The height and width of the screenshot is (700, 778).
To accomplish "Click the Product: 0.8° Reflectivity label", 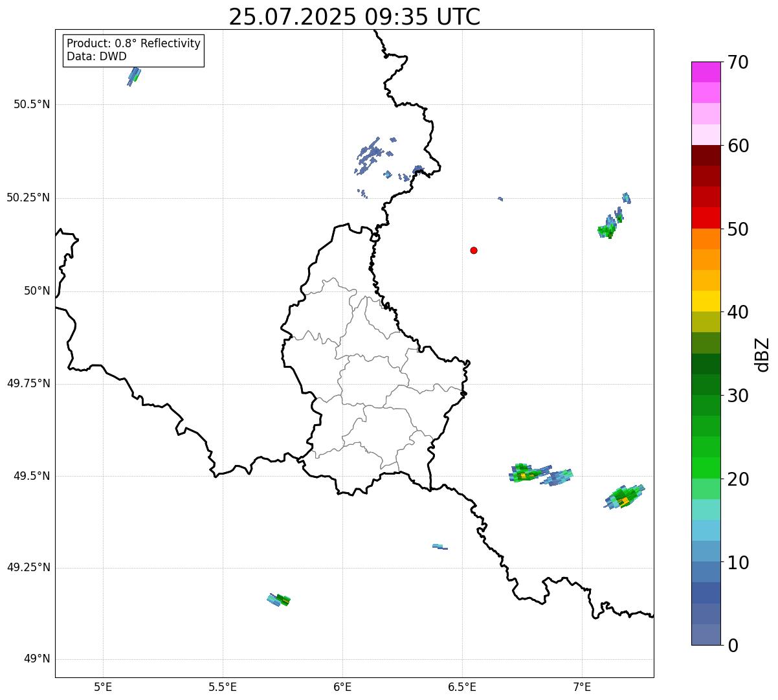I will tap(134, 43).
